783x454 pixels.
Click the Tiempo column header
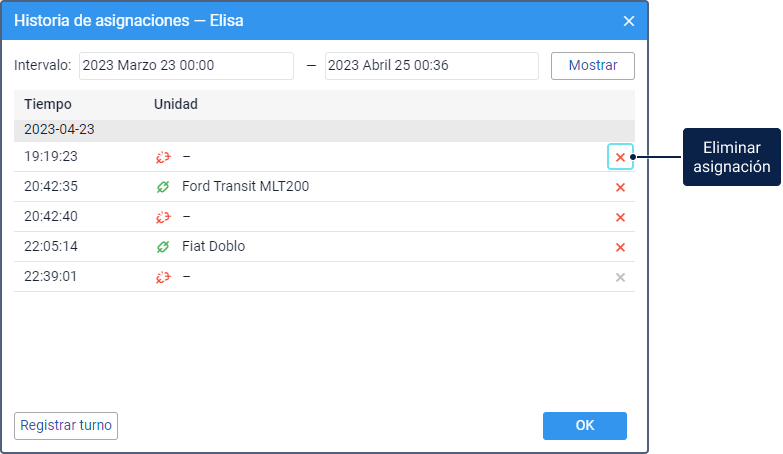[x=48, y=104]
